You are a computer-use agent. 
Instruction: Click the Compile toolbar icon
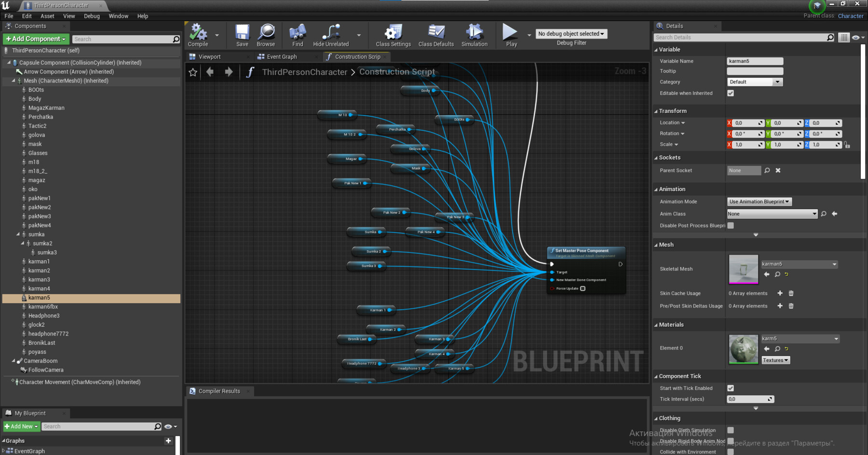pos(198,33)
